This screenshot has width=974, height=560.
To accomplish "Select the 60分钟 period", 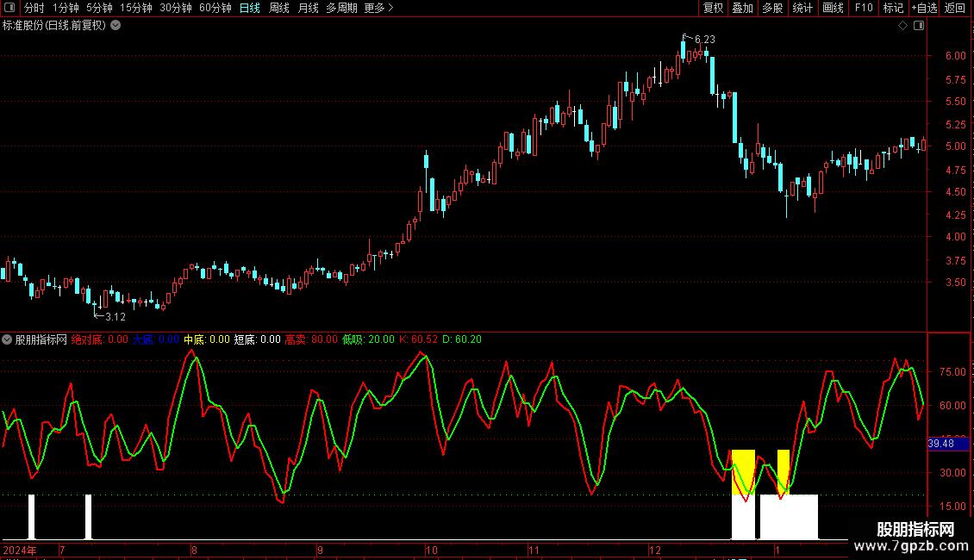I will point(215,8).
